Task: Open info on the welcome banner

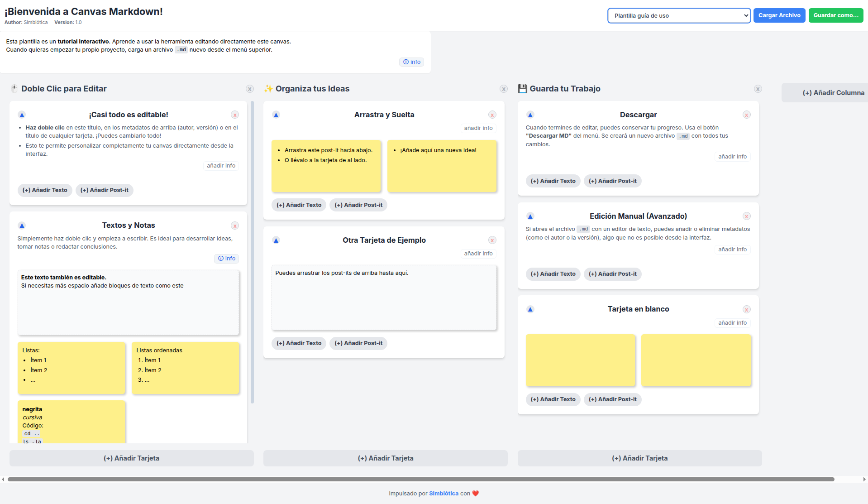Action: click(411, 62)
